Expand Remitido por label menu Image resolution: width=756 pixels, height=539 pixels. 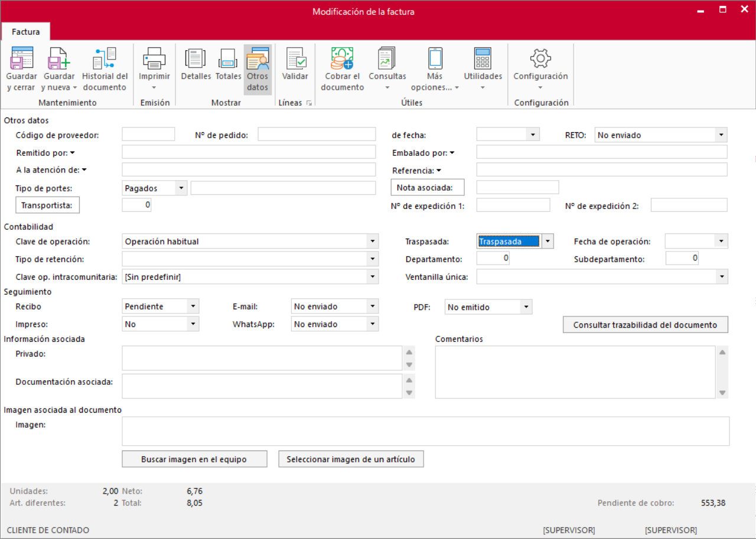click(73, 153)
